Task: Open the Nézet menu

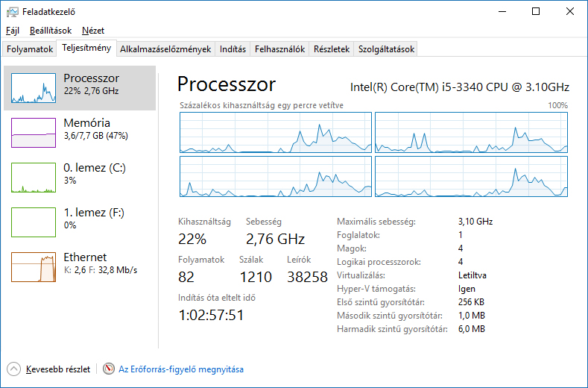Action: click(x=93, y=31)
